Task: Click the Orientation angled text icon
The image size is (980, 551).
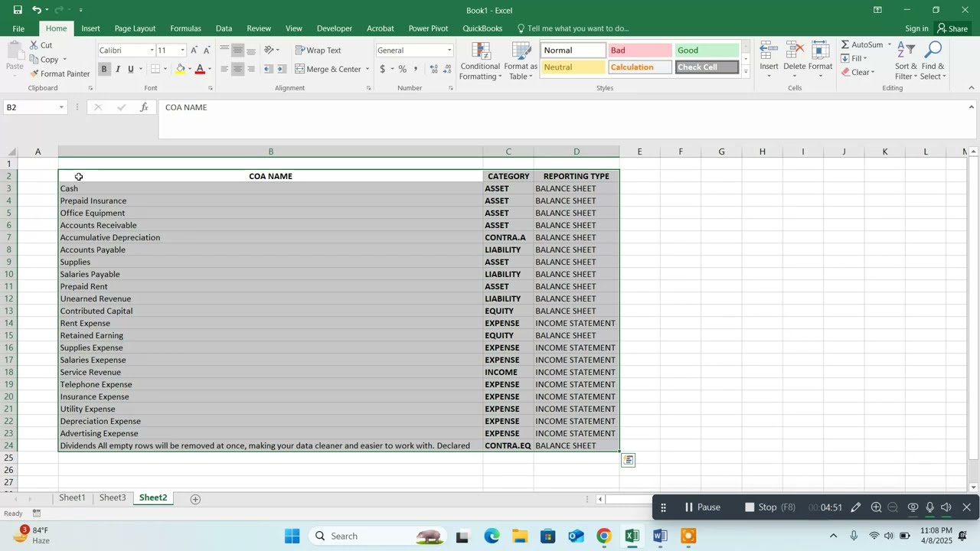Action: point(269,50)
